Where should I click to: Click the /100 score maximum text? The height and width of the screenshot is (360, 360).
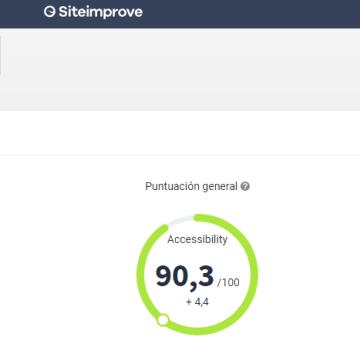coord(228,283)
